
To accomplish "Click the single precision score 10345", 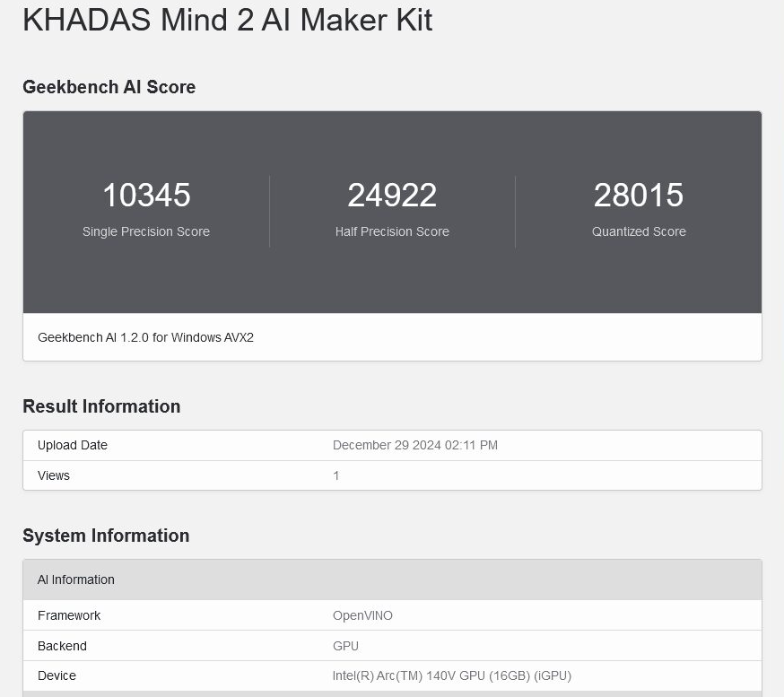I will coord(146,195).
